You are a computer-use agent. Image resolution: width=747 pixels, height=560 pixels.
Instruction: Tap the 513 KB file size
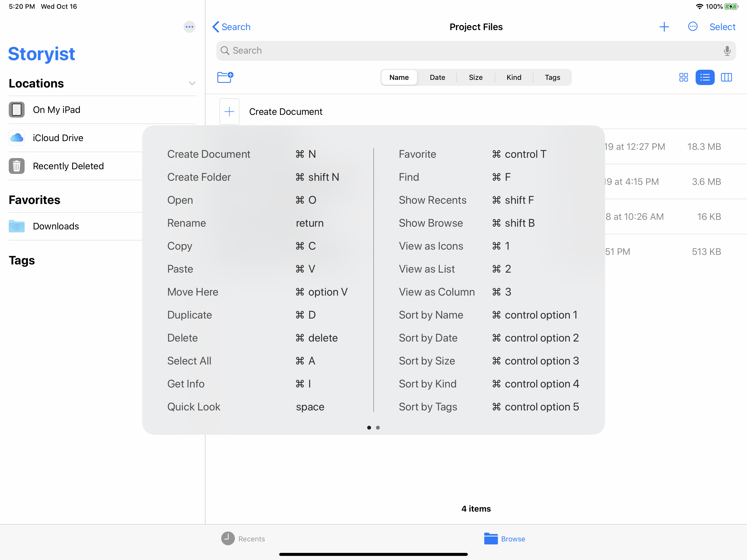(707, 252)
